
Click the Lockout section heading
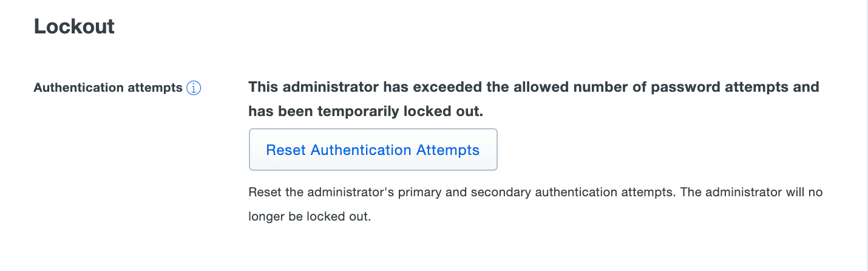point(74,27)
